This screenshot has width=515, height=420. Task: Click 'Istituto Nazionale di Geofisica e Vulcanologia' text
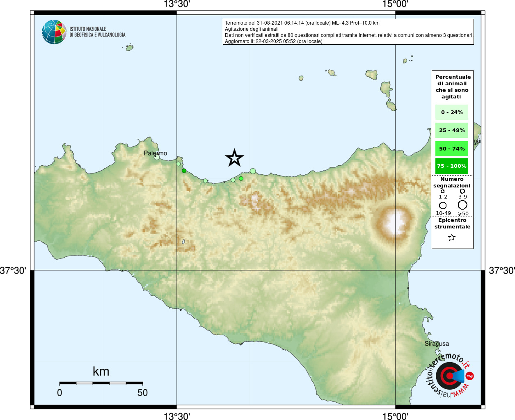[x=97, y=32]
